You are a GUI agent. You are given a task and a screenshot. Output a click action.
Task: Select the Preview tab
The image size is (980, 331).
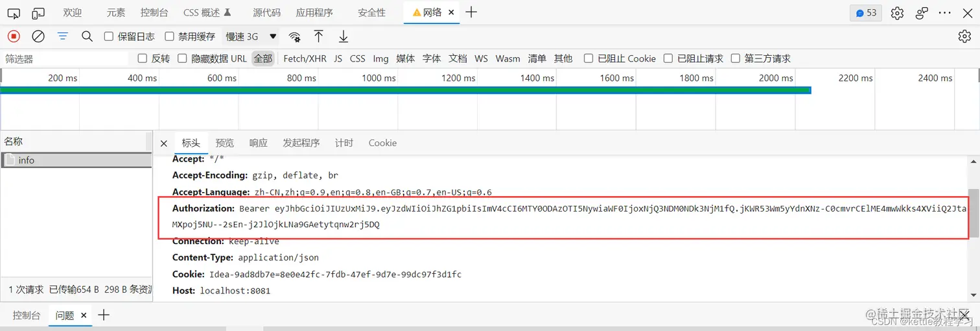pyautogui.click(x=225, y=143)
